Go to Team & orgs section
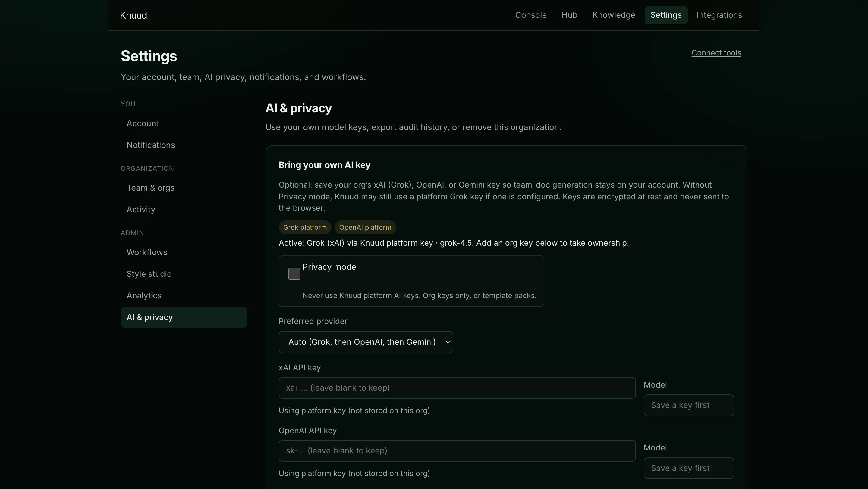868x489 pixels. pyautogui.click(x=184, y=188)
